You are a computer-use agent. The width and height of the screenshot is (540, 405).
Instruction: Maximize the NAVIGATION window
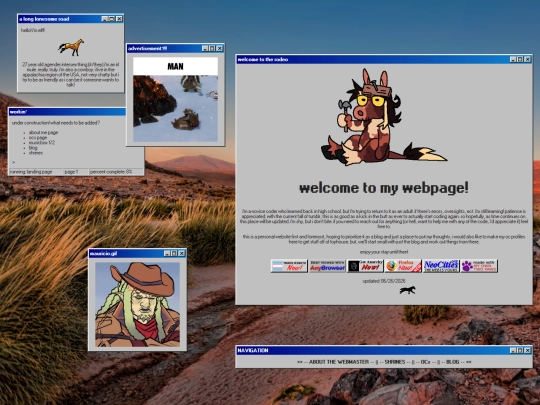[520, 351]
